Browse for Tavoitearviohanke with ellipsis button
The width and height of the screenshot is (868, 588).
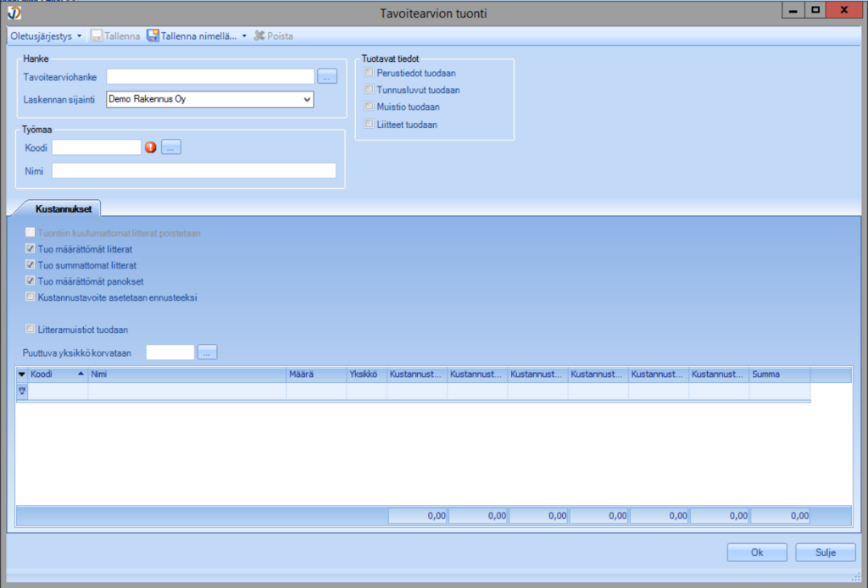click(327, 77)
